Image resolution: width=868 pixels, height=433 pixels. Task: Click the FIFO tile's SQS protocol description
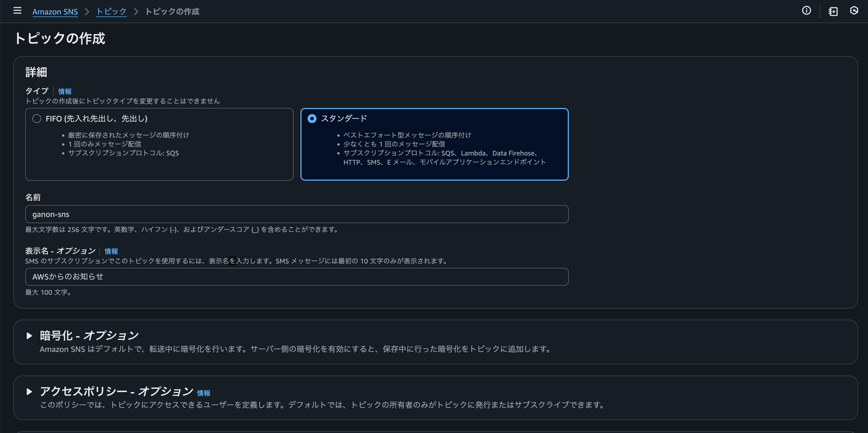click(x=123, y=153)
